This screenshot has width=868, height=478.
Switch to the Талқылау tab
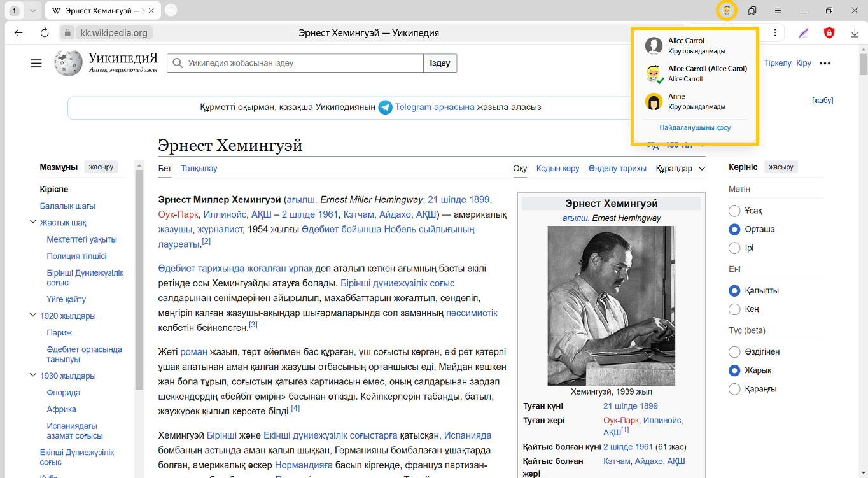click(x=199, y=169)
